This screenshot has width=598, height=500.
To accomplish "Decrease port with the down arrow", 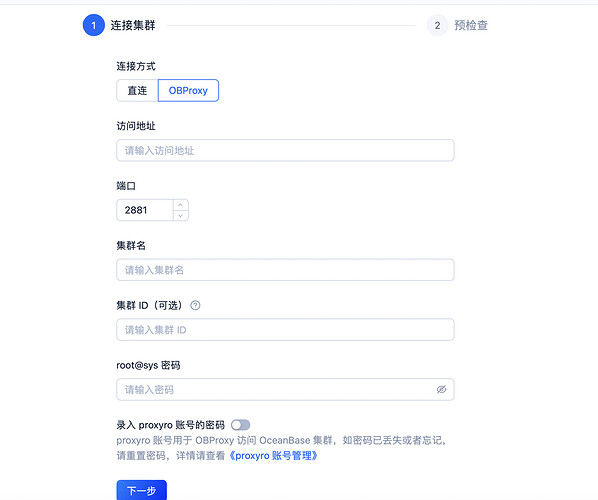I will click(181, 215).
